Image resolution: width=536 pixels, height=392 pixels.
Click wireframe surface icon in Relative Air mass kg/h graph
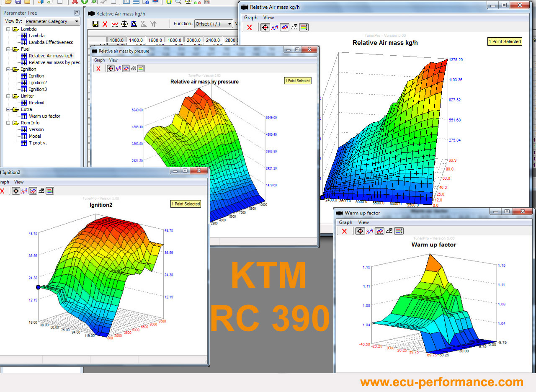tap(294, 27)
